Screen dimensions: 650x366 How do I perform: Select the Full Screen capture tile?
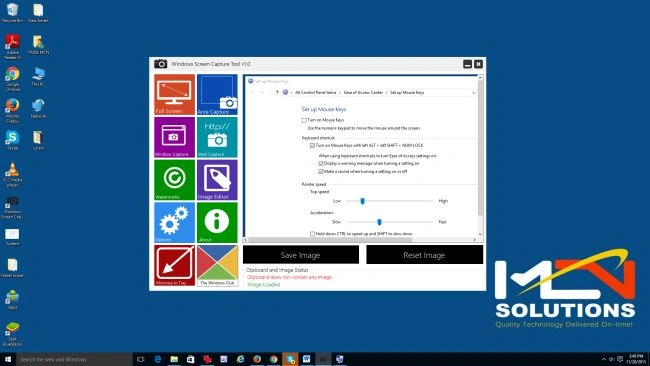click(x=175, y=95)
